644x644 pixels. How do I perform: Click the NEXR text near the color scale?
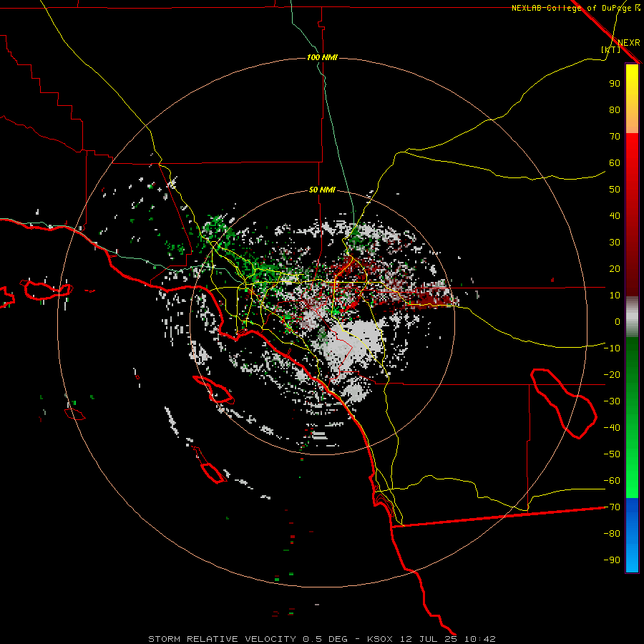pos(628,43)
